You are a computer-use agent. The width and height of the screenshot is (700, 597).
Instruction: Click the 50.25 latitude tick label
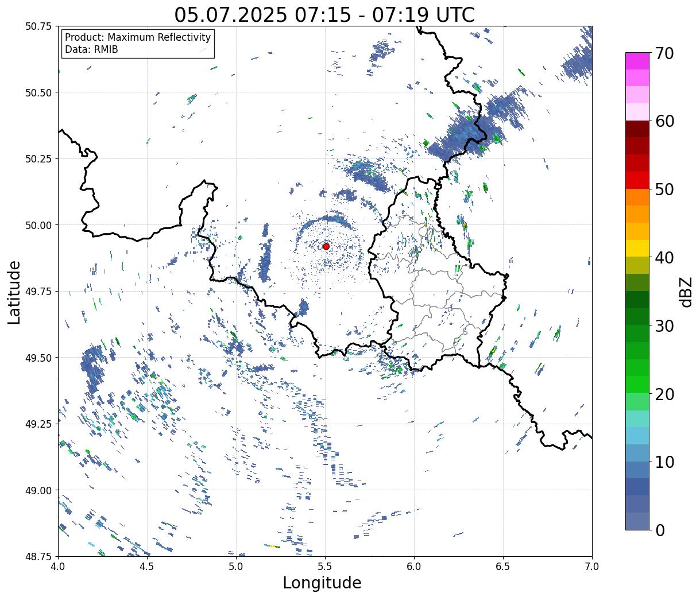pos(38,159)
